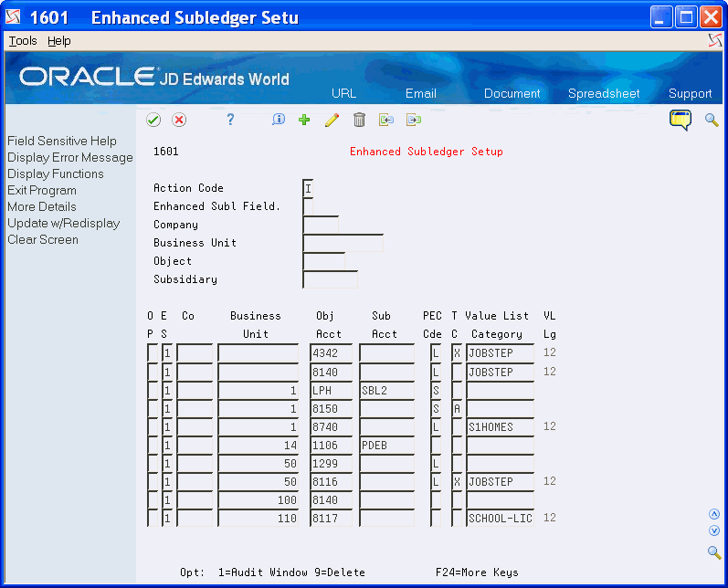Click the Sub Acct cell PDEB
728x588 pixels.
click(x=386, y=445)
